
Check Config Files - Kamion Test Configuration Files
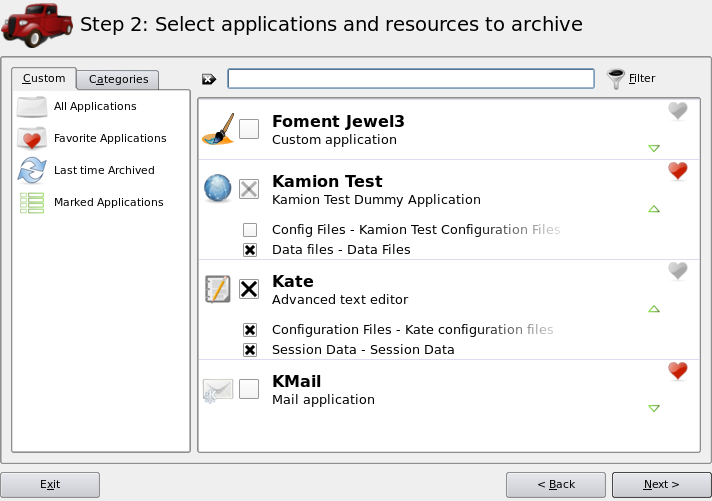point(250,230)
